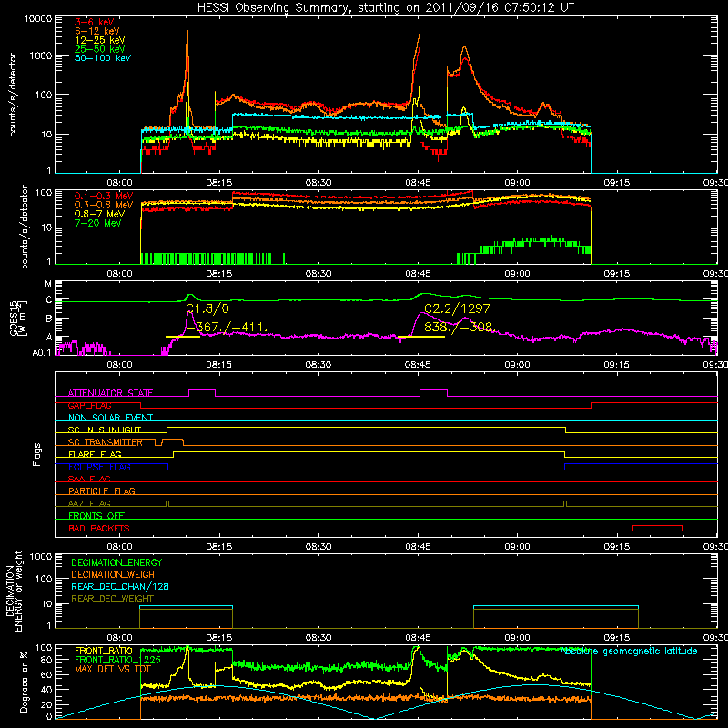Pick the FLARE_FLAG label
The image size is (728, 728).
pos(95,454)
